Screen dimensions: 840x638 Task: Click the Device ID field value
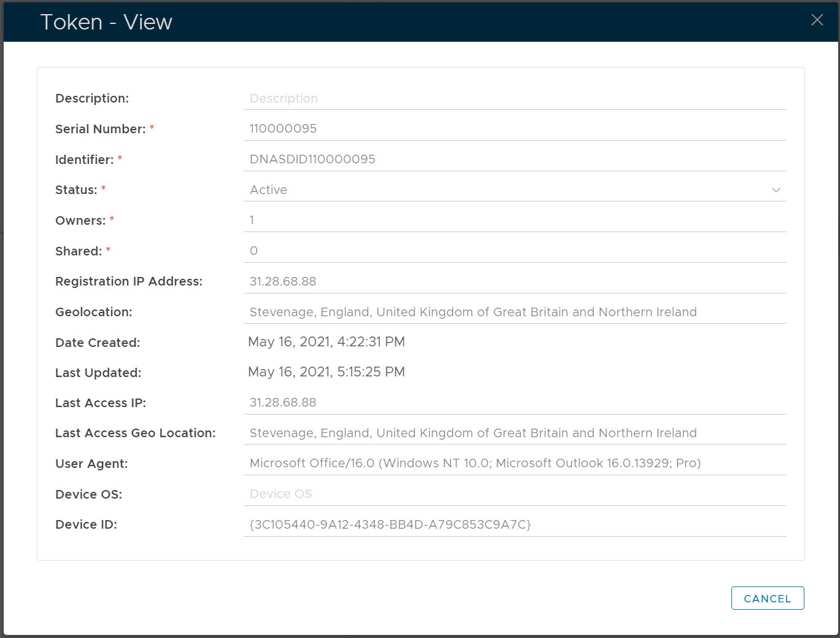tap(390, 524)
